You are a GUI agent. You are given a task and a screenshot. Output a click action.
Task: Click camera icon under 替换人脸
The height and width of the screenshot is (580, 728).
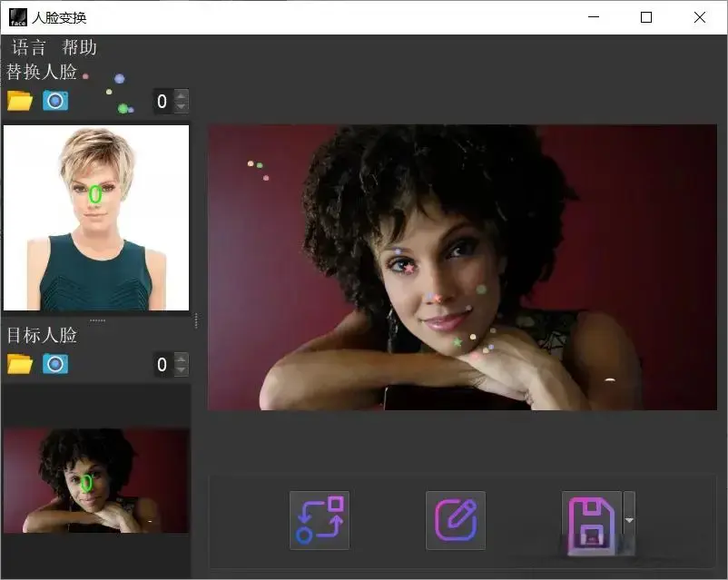click(x=55, y=101)
